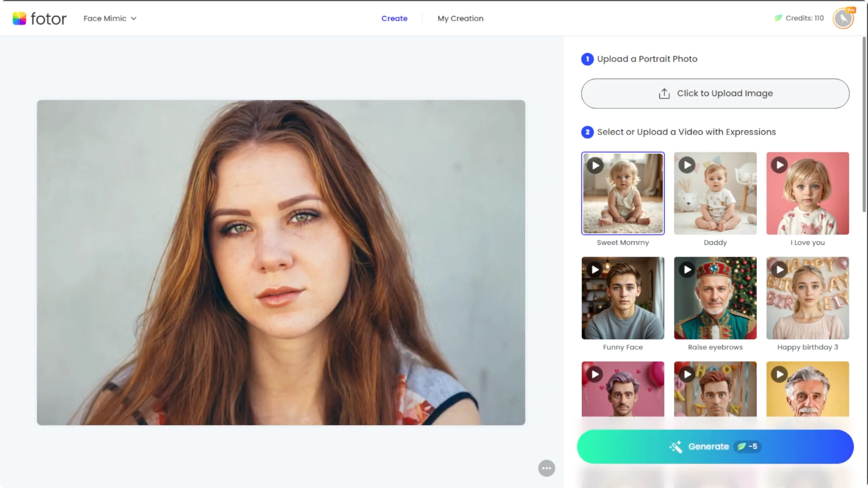Click the Funny Face label
Image resolution: width=868 pixels, height=488 pixels.
click(623, 347)
